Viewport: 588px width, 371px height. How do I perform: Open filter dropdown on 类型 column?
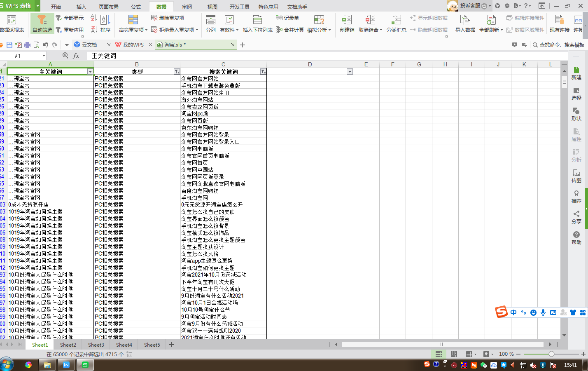(177, 72)
